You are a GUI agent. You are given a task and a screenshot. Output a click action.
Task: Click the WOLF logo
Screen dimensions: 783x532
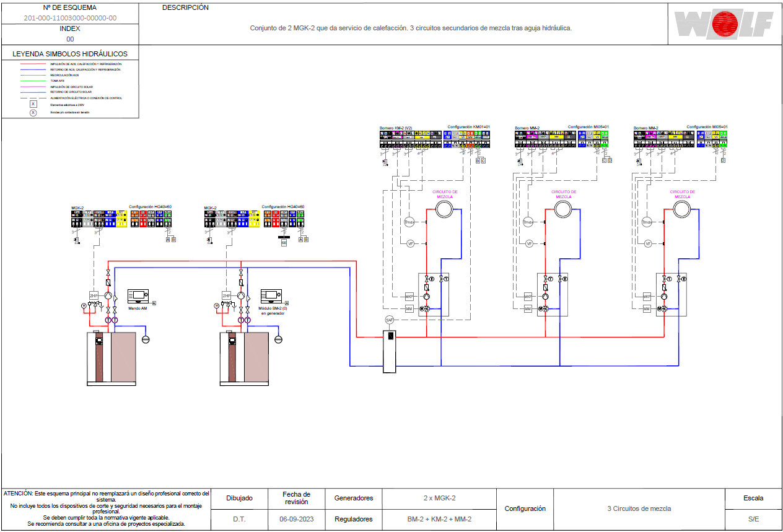[724, 24]
